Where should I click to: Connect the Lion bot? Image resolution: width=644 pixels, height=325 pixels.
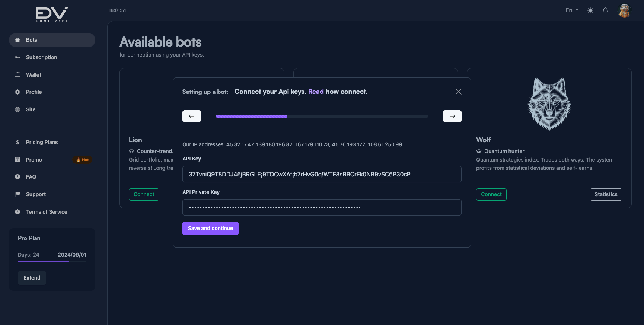(x=144, y=194)
